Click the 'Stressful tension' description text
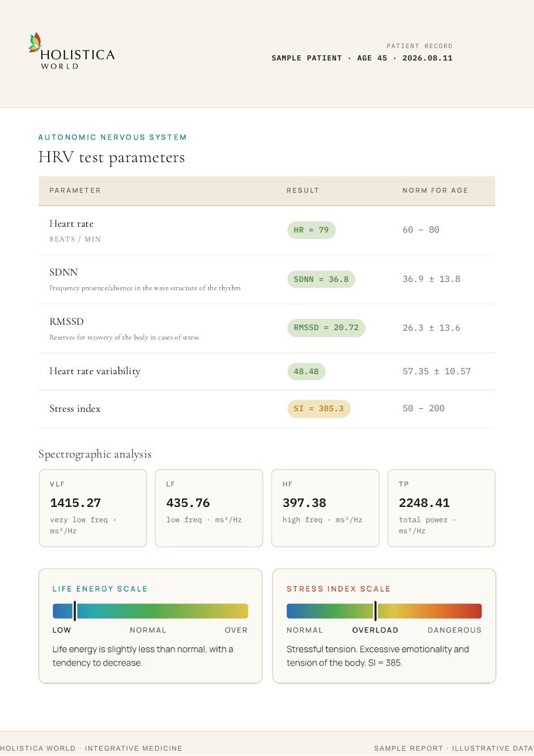The width and height of the screenshot is (534, 756). (378, 656)
